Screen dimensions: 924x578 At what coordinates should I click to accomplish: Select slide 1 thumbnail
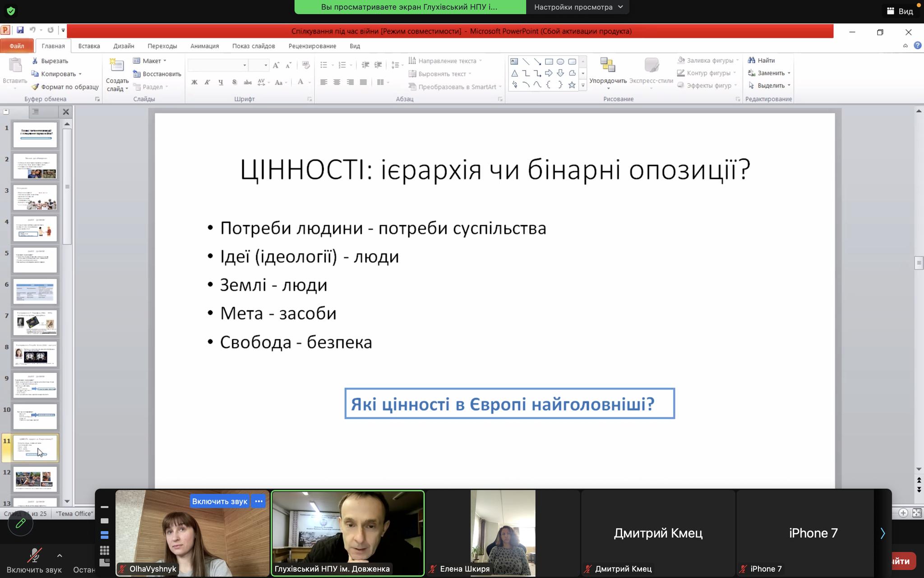(x=35, y=134)
